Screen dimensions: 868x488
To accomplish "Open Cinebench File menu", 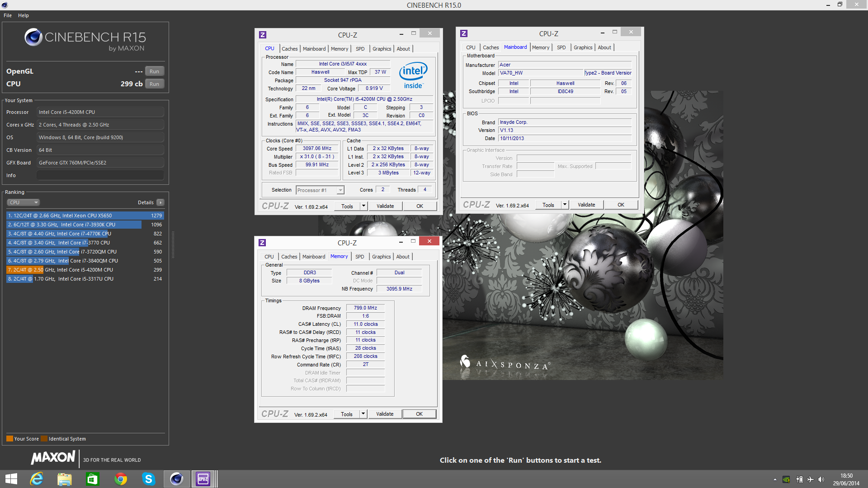I will [8, 15].
